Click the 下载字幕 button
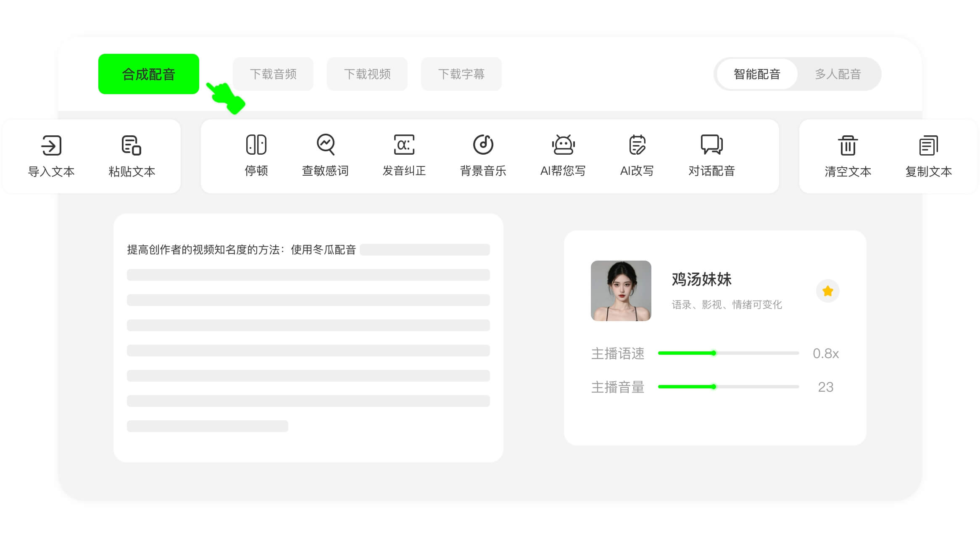The height and width of the screenshot is (538, 980). click(461, 74)
